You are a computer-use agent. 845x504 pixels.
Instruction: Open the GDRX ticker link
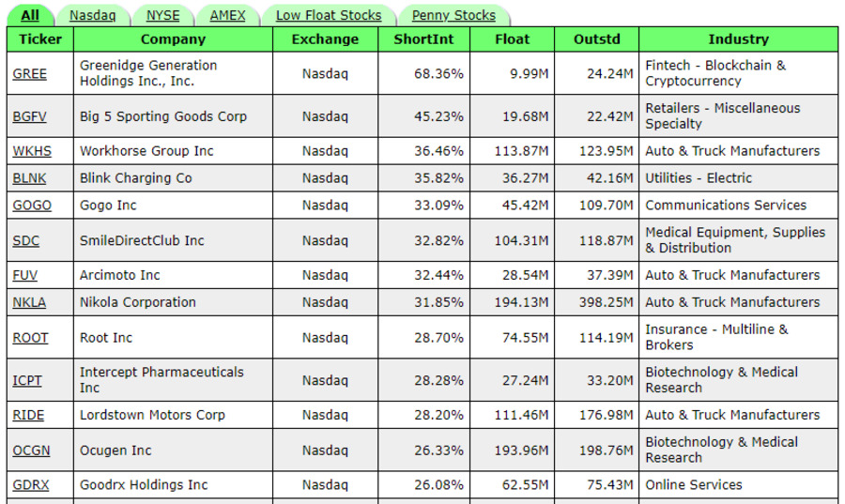click(31, 485)
